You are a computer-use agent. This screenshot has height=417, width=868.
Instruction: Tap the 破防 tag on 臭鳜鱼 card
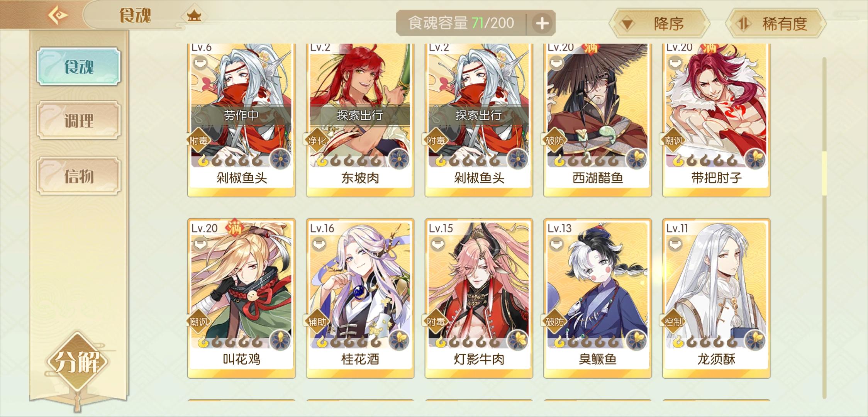click(x=554, y=322)
